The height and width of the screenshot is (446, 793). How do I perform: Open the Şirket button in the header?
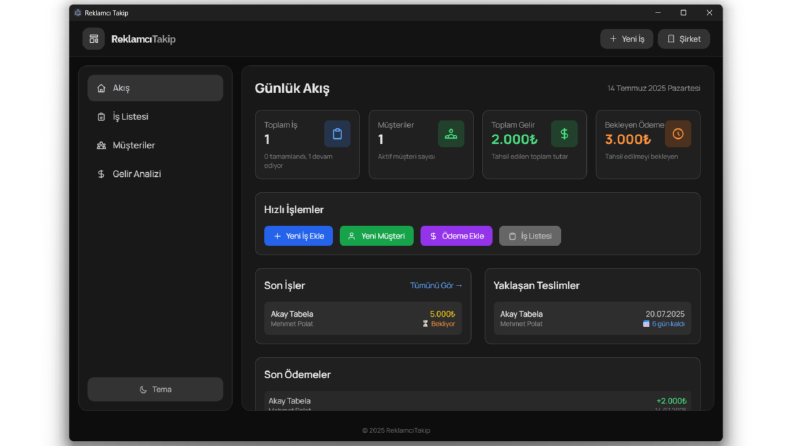684,39
